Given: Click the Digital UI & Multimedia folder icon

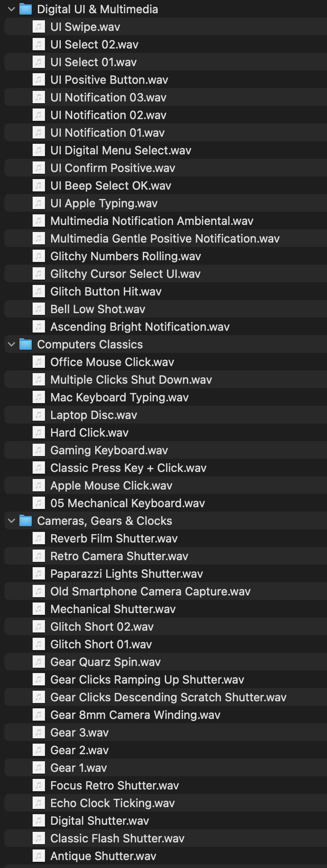Looking at the screenshot, I should pos(26,9).
